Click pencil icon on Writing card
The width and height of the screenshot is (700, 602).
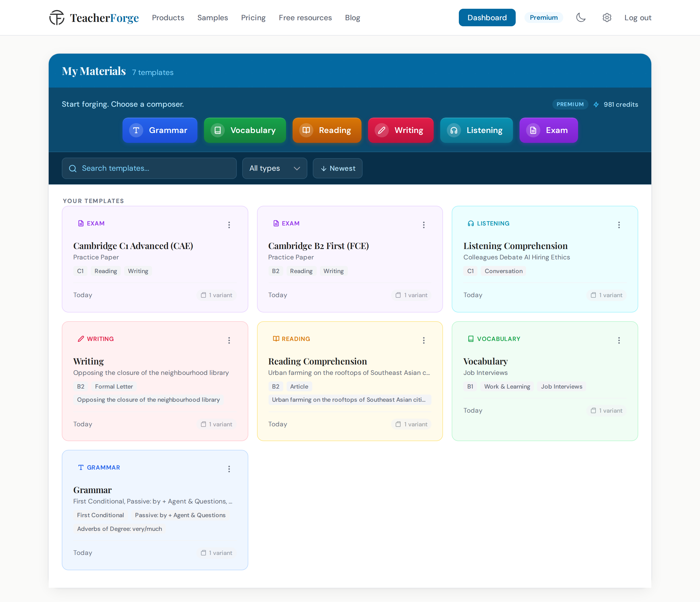click(x=81, y=339)
